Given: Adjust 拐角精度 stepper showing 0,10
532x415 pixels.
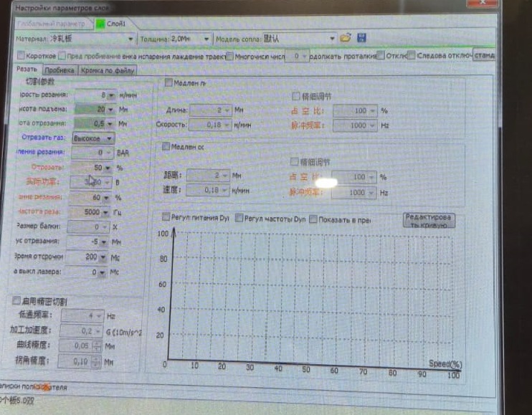Looking at the screenshot, I should tap(95, 362).
